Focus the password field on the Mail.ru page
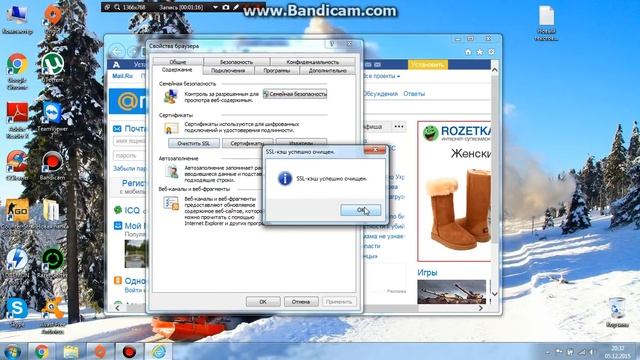This screenshot has width=640, height=360. click(x=129, y=156)
